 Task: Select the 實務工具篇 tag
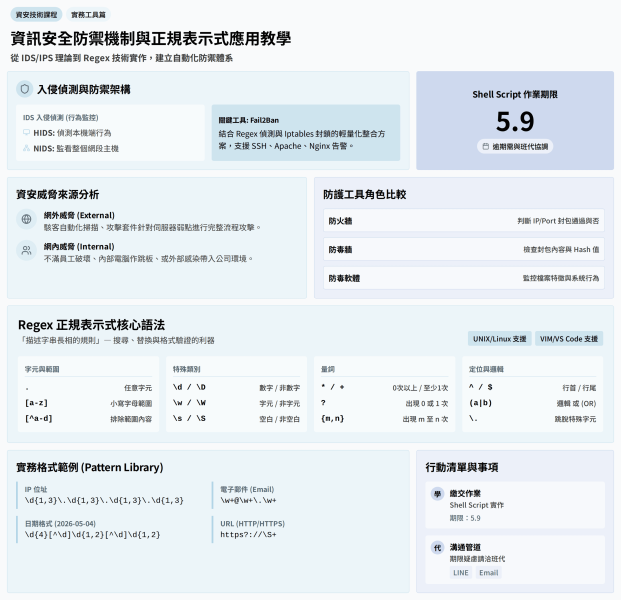(x=88, y=15)
